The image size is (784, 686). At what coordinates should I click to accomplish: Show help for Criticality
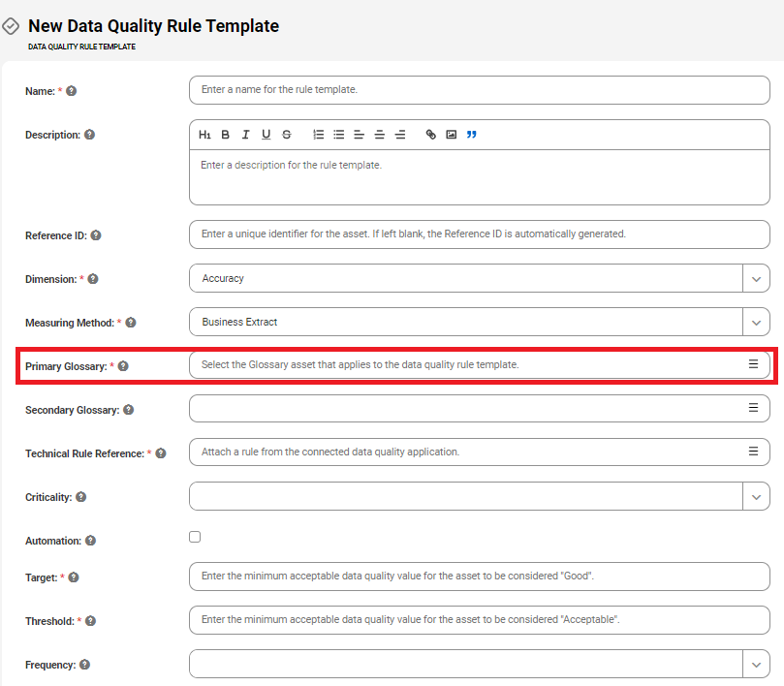click(81, 496)
